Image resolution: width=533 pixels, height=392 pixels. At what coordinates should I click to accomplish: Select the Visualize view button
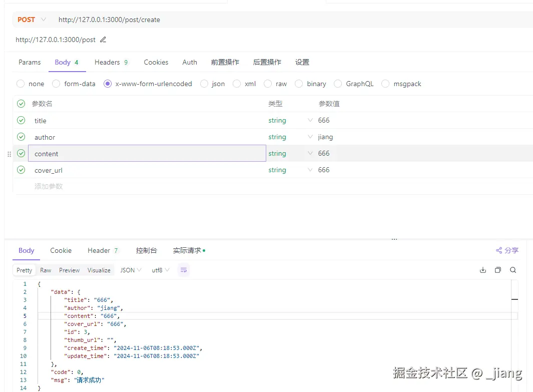(x=99, y=270)
